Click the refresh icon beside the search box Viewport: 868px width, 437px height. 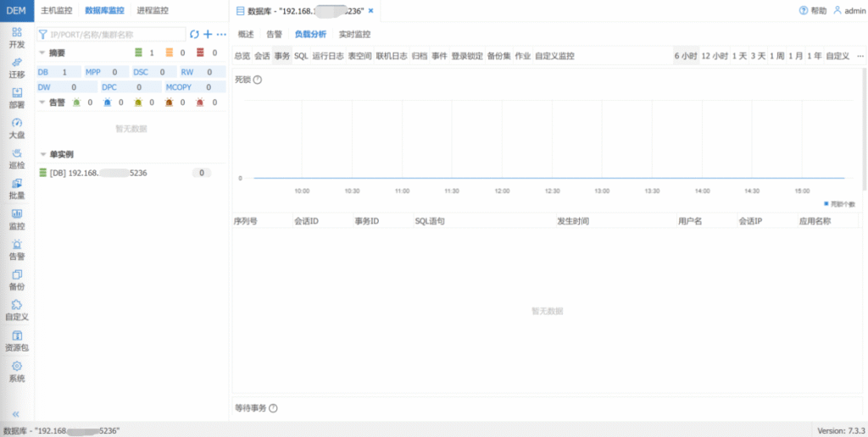tap(194, 34)
